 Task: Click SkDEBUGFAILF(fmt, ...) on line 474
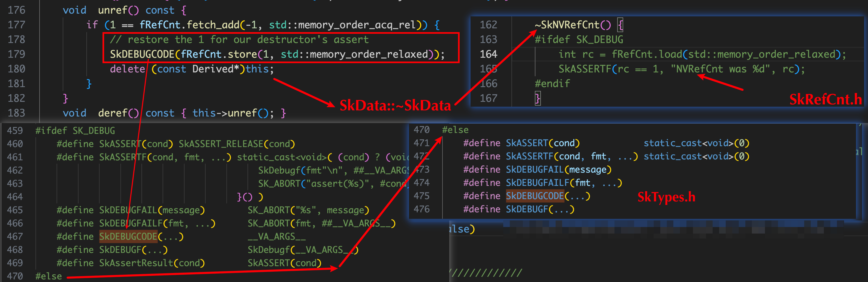click(564, 183)
